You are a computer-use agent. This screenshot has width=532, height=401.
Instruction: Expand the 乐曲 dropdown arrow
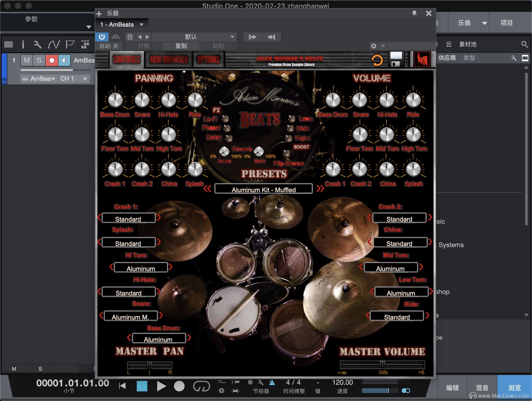(485, 23)
